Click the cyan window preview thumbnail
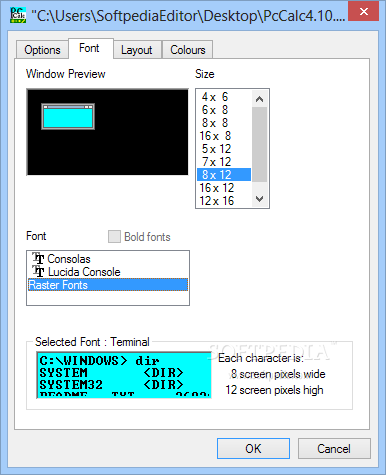Viewport: 386px width, 475px height. click(68, 116)
